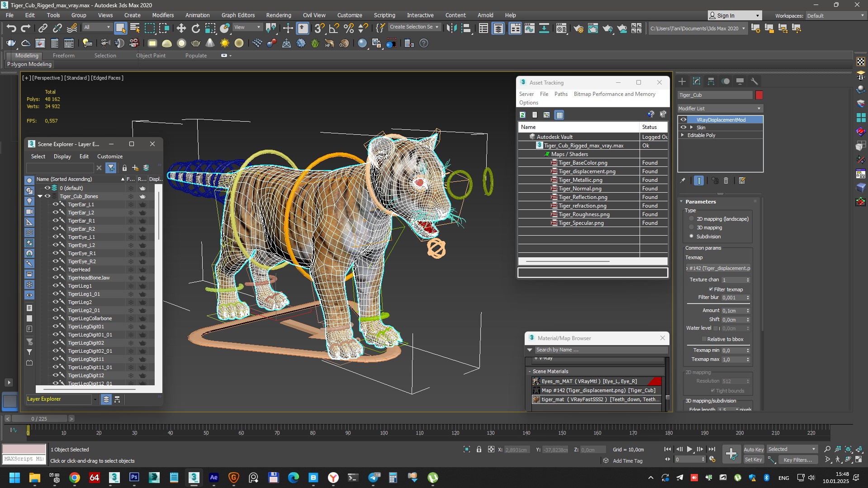Toggle Angle Snap icon
Viewport: 868px width, 488px height.
(334, 28)
